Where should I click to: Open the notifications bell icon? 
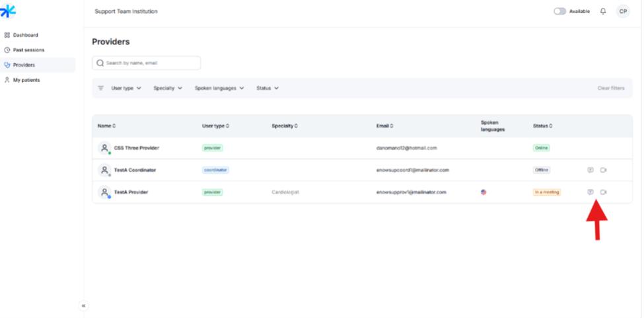[603, 11]
